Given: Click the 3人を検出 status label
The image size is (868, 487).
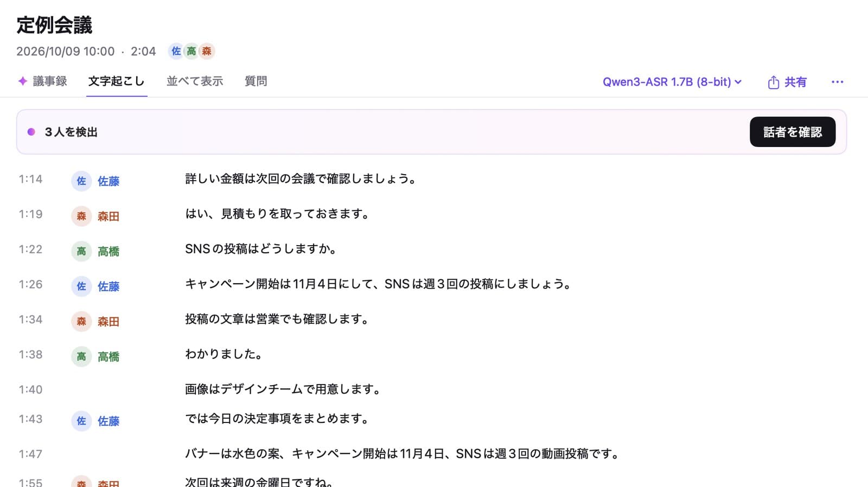Looking at the screenshot, I should pyautogui.click(x=71, y=132).
